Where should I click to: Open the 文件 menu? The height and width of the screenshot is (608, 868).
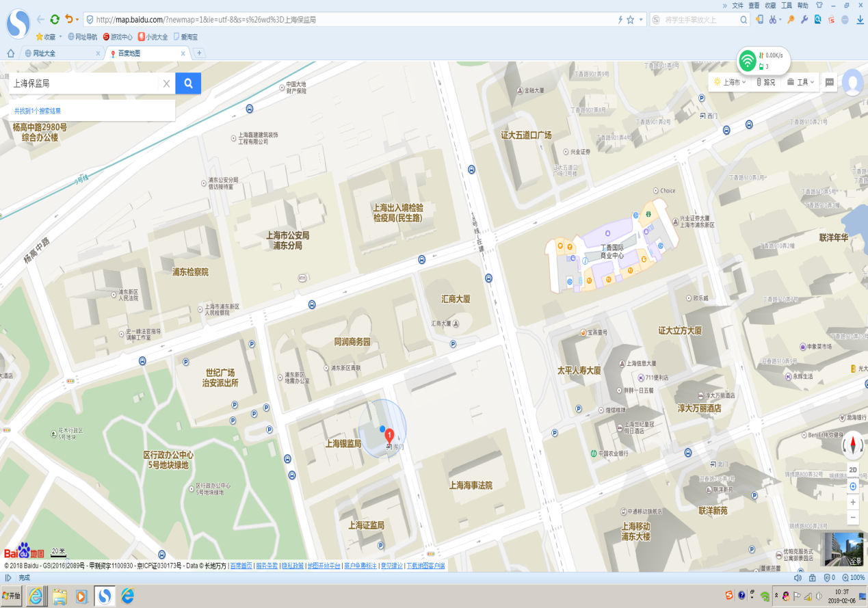737,5
